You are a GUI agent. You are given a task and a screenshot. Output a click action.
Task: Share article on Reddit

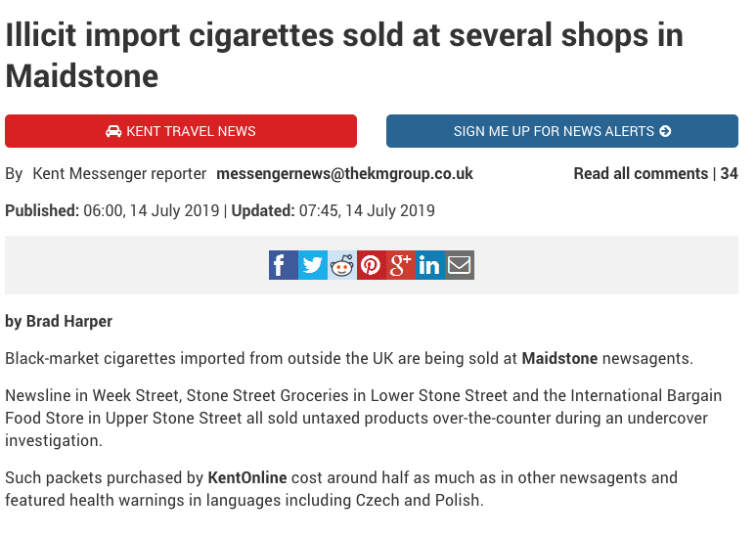[x=342, y=265]
